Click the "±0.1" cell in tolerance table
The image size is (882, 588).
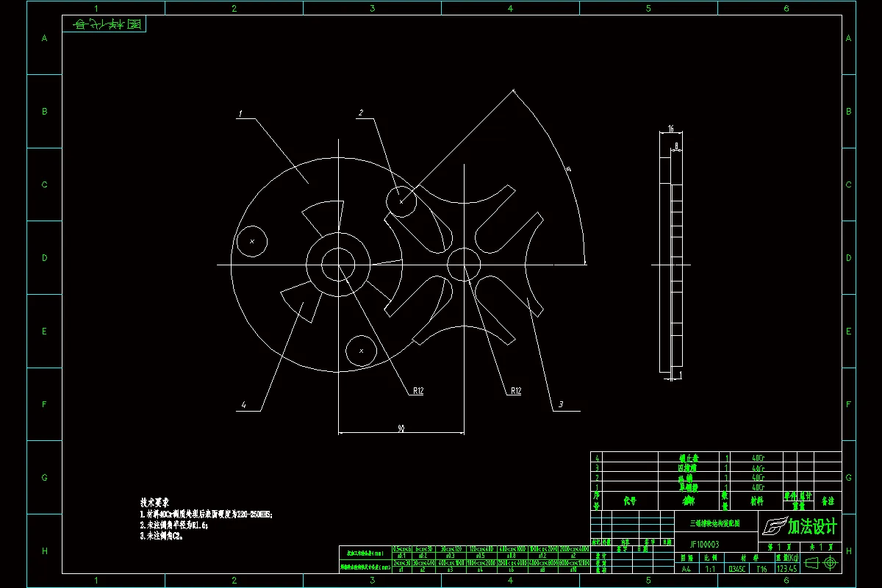(x=403, y=555)
